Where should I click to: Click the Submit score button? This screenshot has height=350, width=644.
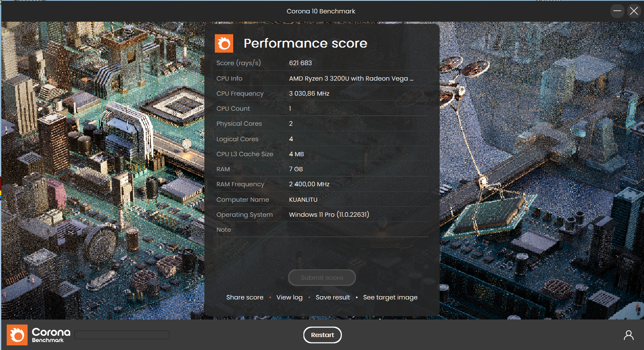(322, 278)
